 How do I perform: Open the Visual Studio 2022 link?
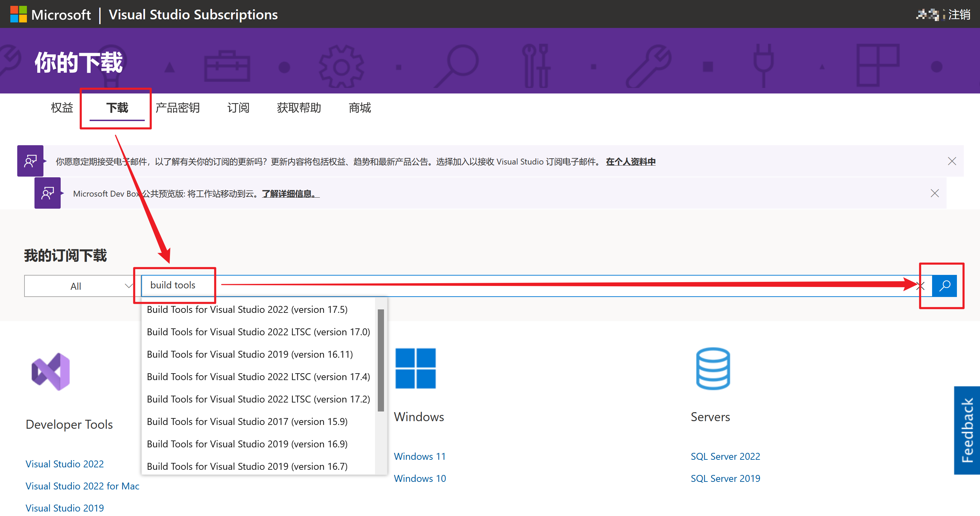click(65, 464)
